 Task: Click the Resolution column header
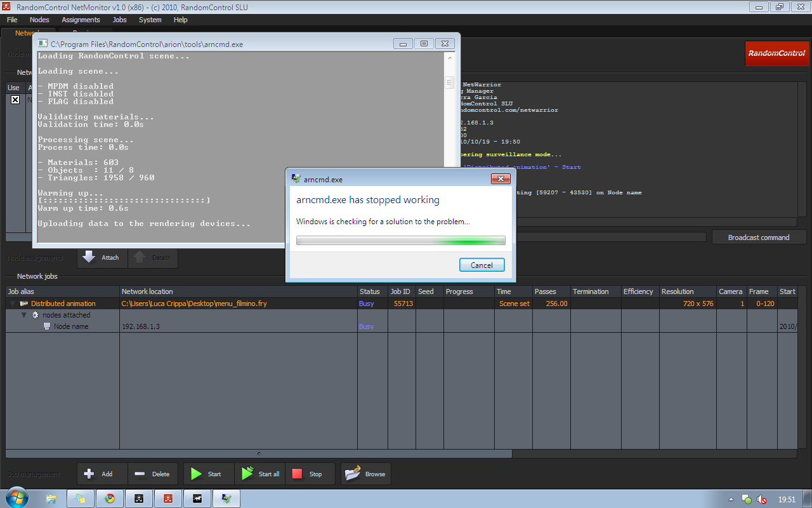click(x=688, y=291)
